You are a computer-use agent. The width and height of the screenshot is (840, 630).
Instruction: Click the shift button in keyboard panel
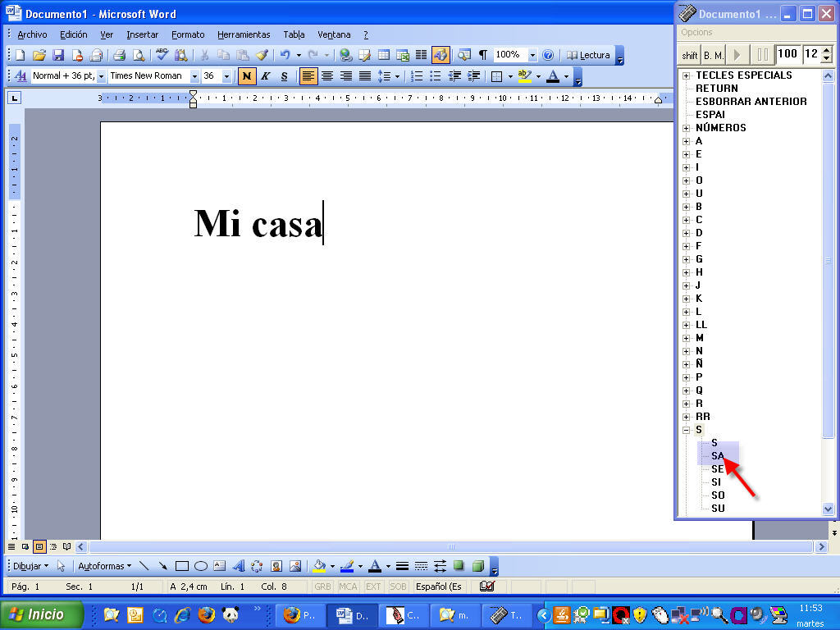689,55
